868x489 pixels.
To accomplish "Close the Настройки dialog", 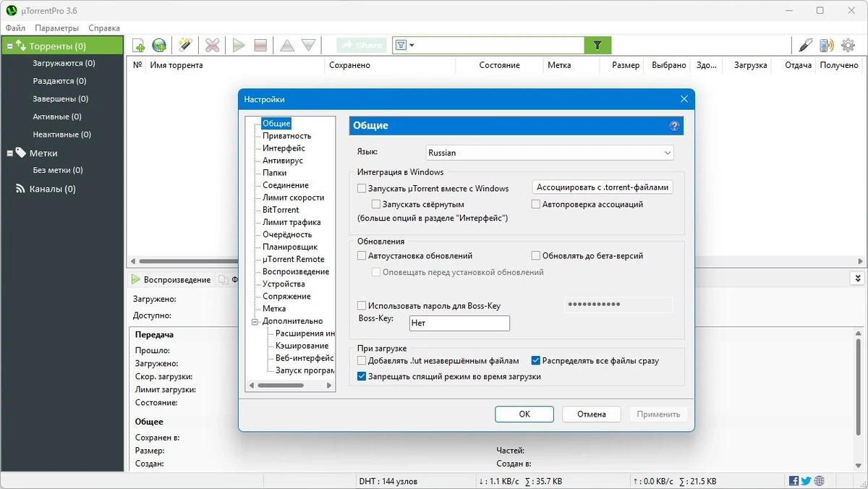I will click(684, 99).
